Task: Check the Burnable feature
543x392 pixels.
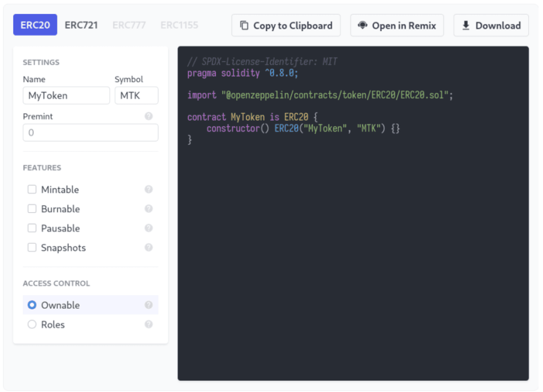Action: tap(32, 209)
